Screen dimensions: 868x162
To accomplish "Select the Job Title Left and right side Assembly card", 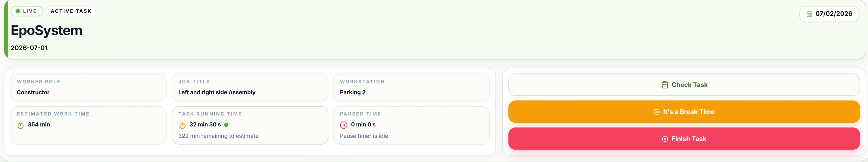I will click(x=250, y=87).
